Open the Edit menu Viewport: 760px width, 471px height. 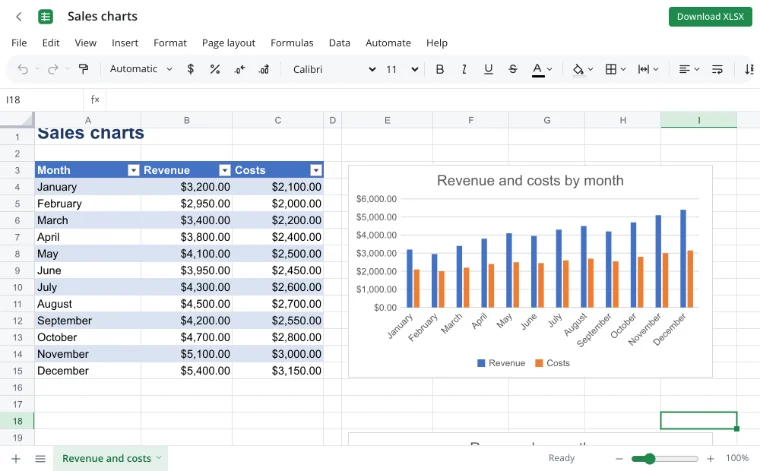(50, 43)
